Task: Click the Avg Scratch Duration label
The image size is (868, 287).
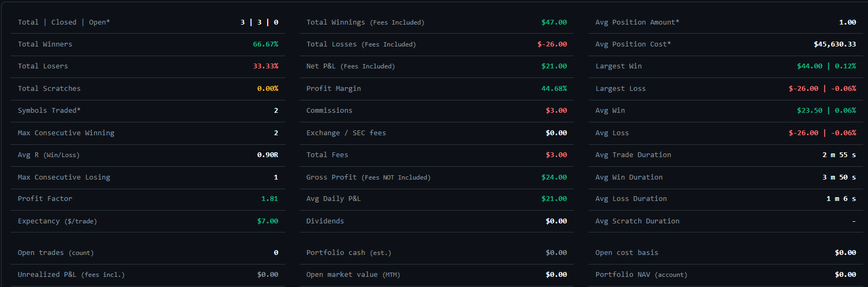Action: [637, 221]
